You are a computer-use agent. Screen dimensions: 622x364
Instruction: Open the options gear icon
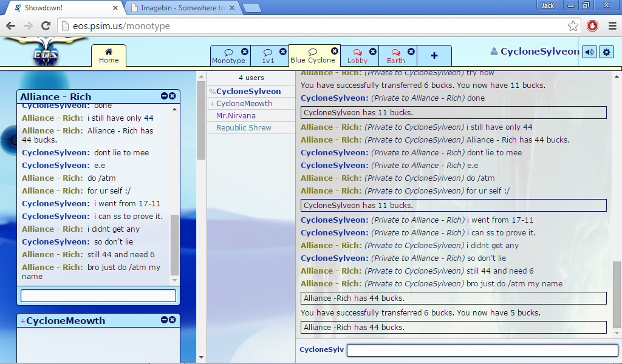(x=606, y=52)
